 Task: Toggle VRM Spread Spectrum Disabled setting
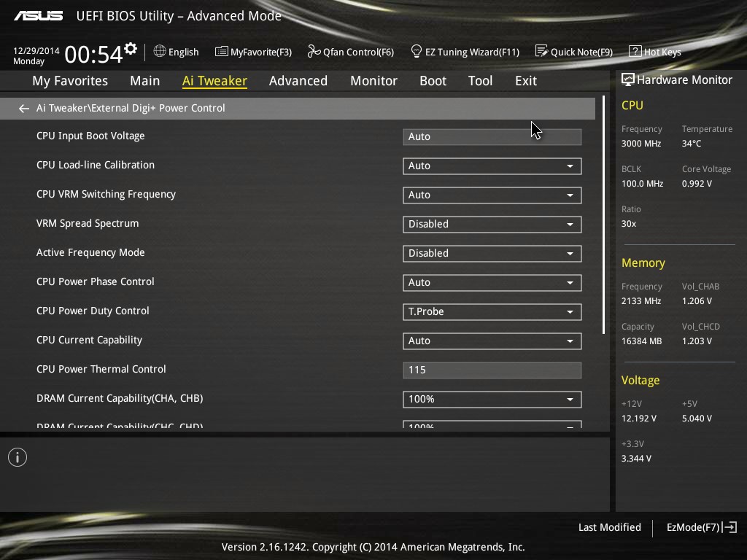tap(492, 225)
